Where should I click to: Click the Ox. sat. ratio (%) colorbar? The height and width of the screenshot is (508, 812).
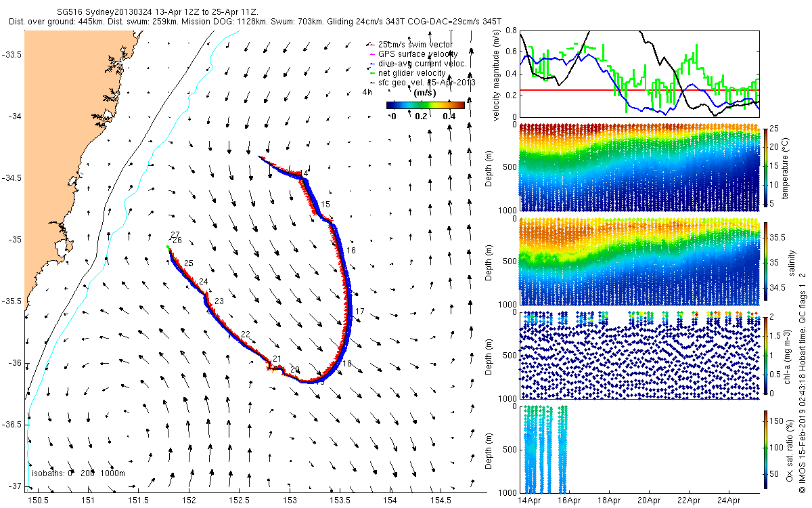click(766, 450)
